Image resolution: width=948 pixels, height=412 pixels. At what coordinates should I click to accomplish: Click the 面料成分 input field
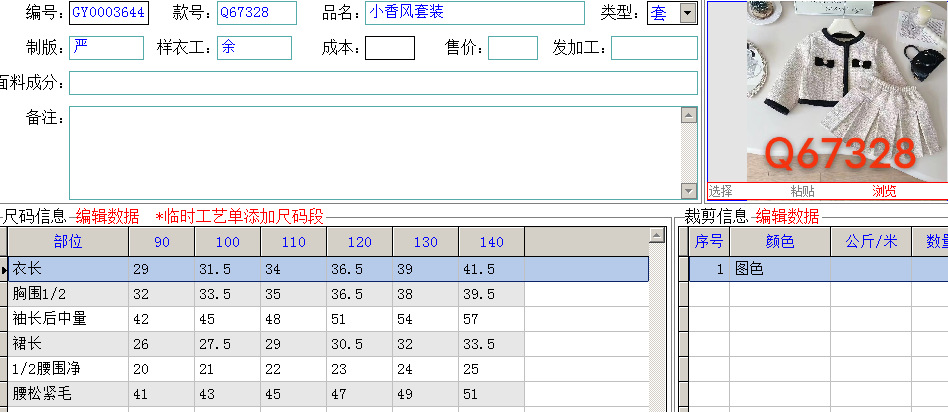click(383, 83)
